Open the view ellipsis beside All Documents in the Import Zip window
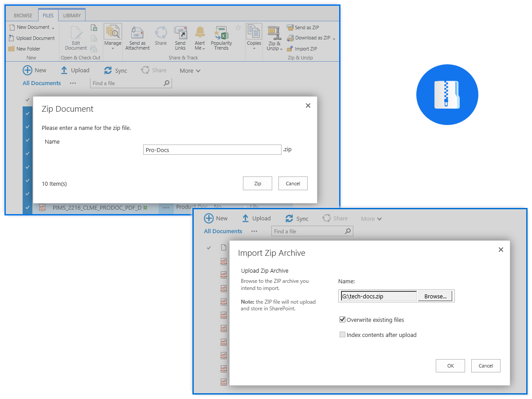532x399 pixels. click(254, 231)
